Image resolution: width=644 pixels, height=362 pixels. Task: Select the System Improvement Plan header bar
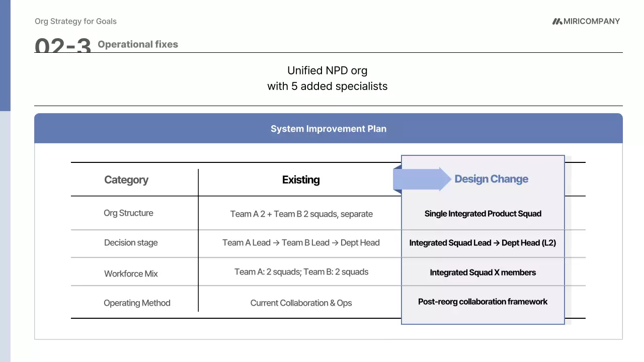[x=328, y=129]
